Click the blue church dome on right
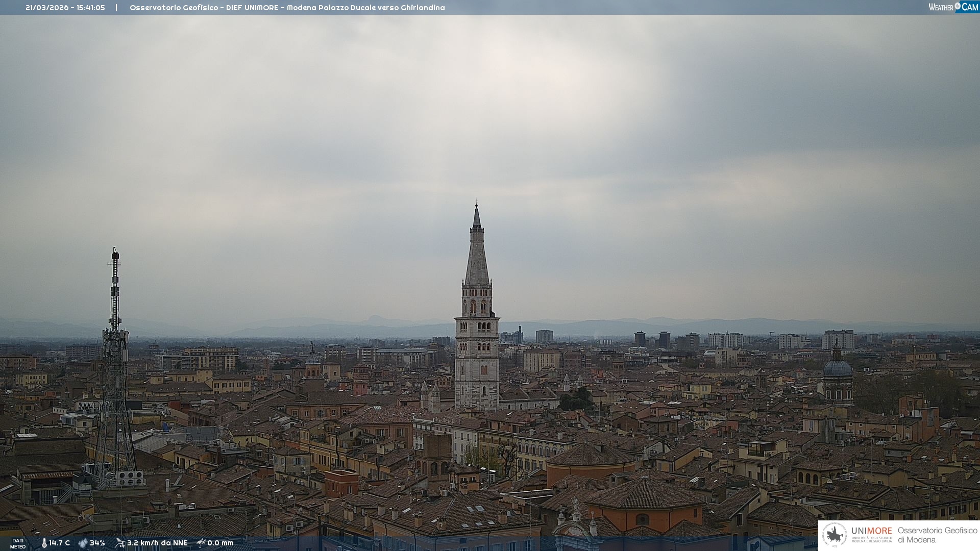 pyautogui.click(x=837, y=367)
